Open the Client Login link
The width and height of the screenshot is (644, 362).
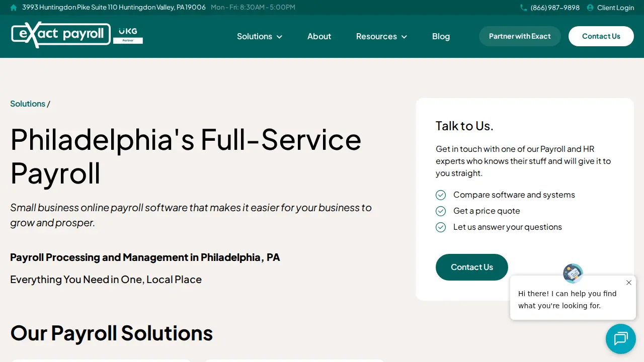615,8
